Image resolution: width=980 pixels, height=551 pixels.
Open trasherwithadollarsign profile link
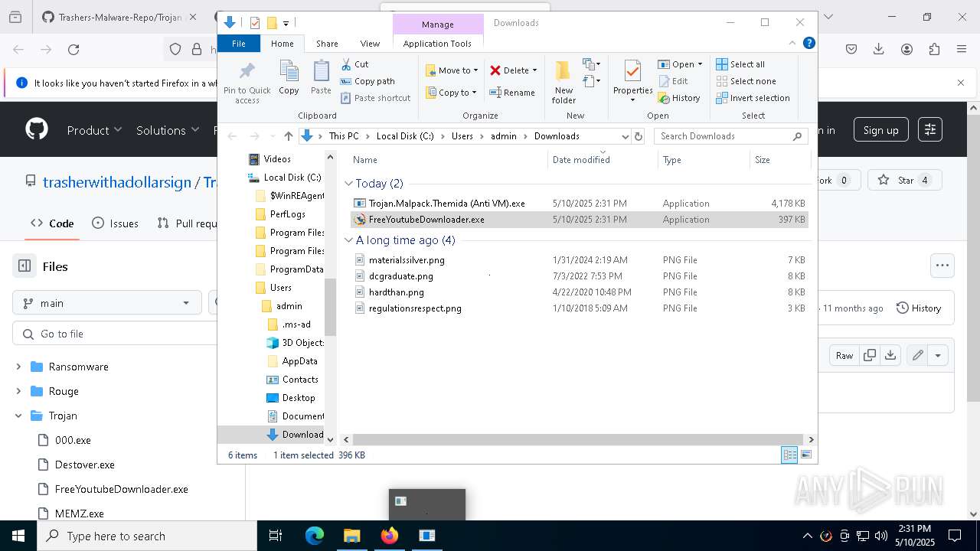tap(117, 183)
